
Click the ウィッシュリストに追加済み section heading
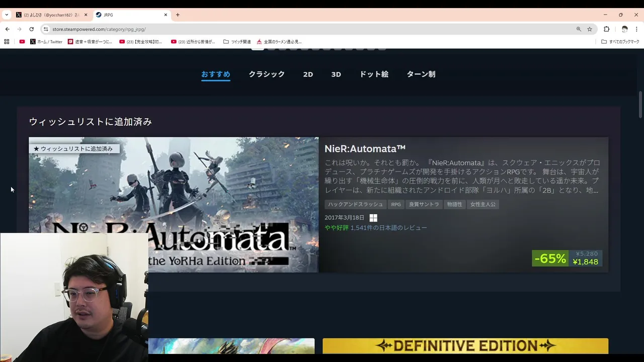click(91, 122)
